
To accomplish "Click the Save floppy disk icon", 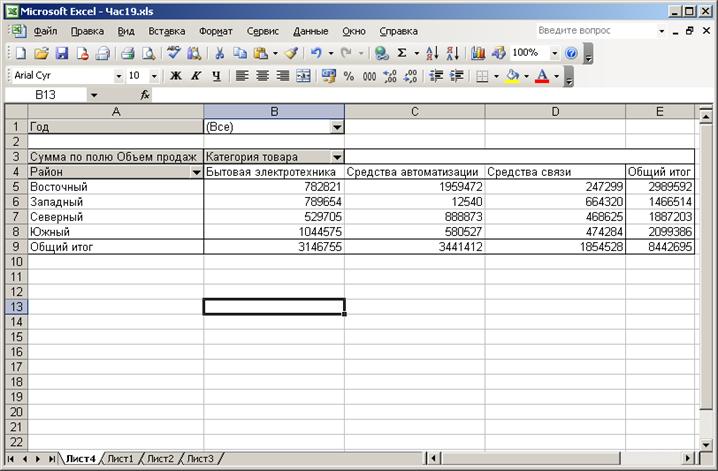I will (62, 54).
